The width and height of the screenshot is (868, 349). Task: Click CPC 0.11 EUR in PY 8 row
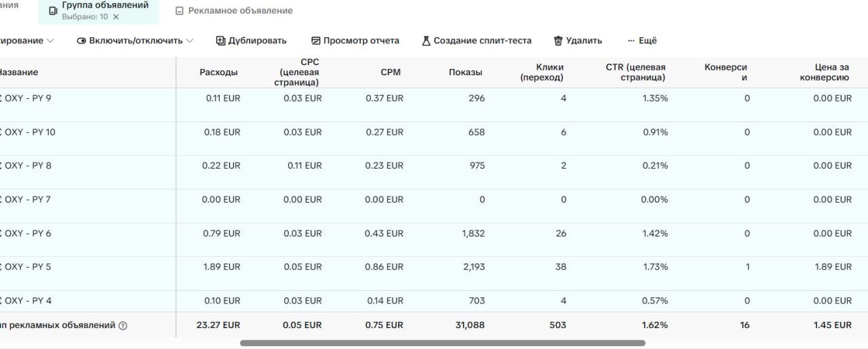(304, 165)
